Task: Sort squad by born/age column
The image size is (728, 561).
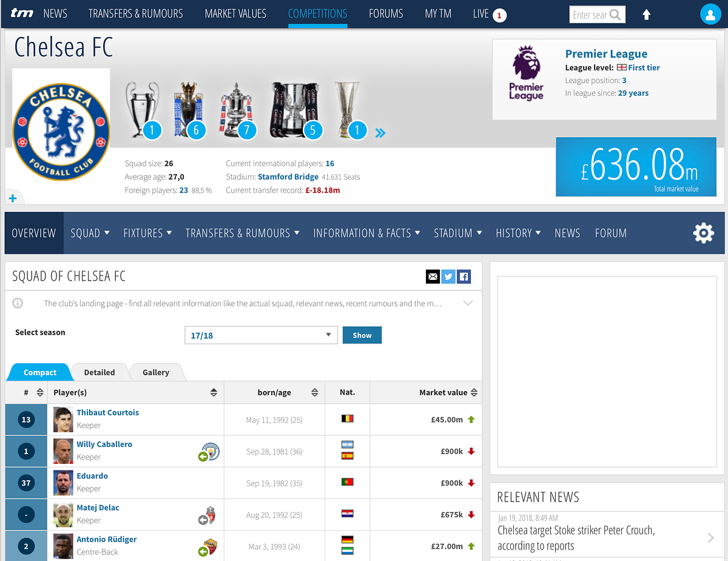Action: pyautogui.click(x=314, y=392)
